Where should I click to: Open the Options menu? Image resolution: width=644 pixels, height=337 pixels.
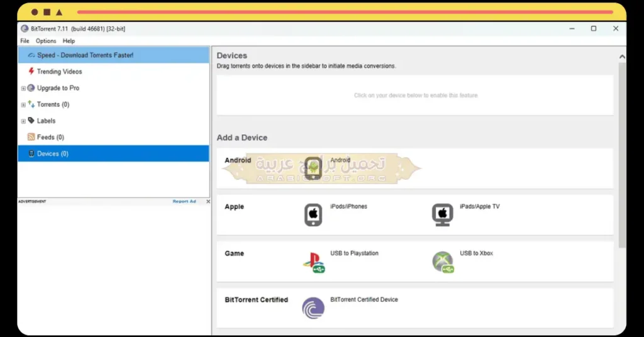[45, 41]
